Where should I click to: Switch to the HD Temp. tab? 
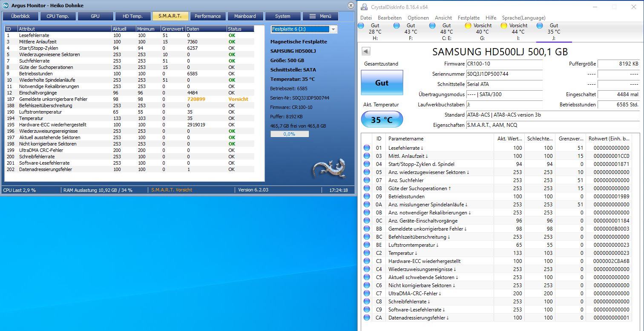point(133,16)
